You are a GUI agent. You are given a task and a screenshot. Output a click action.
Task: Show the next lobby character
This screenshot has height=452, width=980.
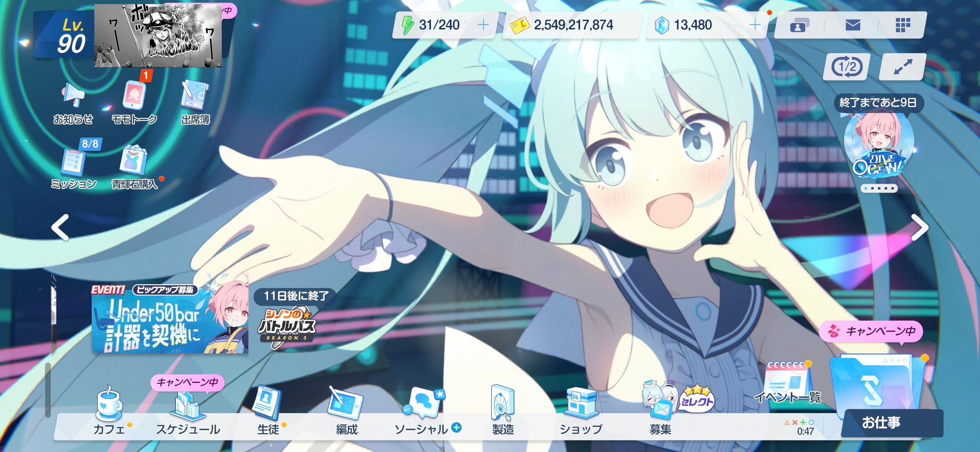[x=920, y=227]
